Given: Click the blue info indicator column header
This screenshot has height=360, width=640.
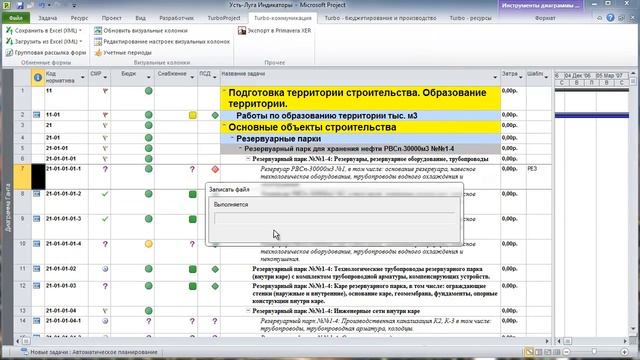Looking at the screenshot, I should [38, 77].
